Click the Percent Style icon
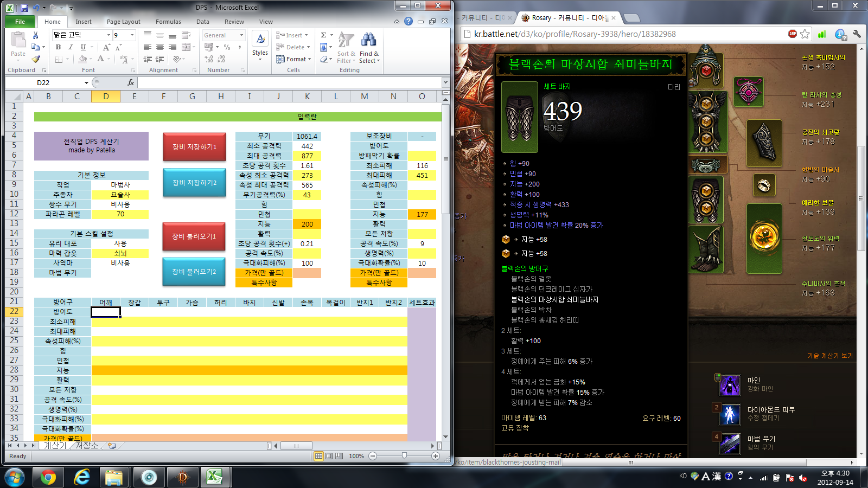Image resolution: width=868 pixels, height=488 pixels. click(227, 47)
